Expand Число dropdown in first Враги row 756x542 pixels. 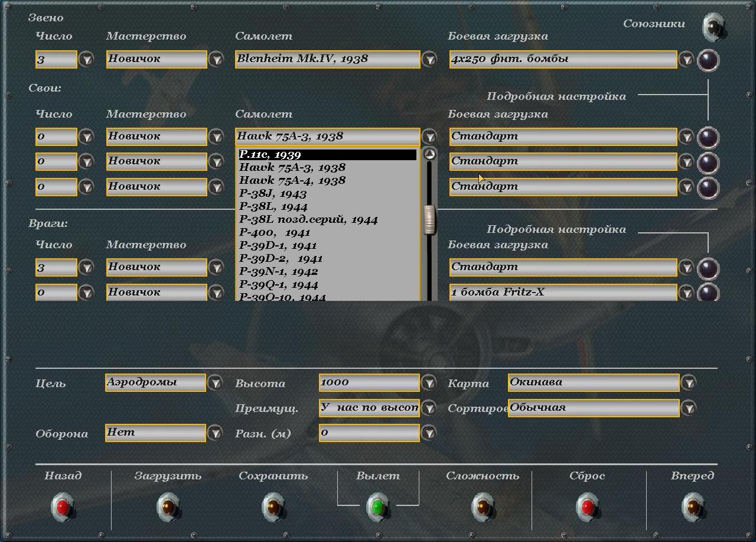coord(87,268)
